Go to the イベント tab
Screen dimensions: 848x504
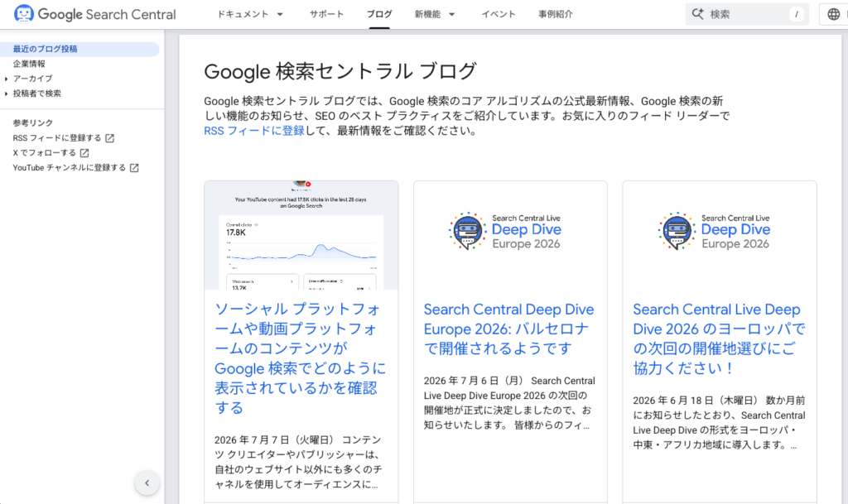tap(498, 14)
